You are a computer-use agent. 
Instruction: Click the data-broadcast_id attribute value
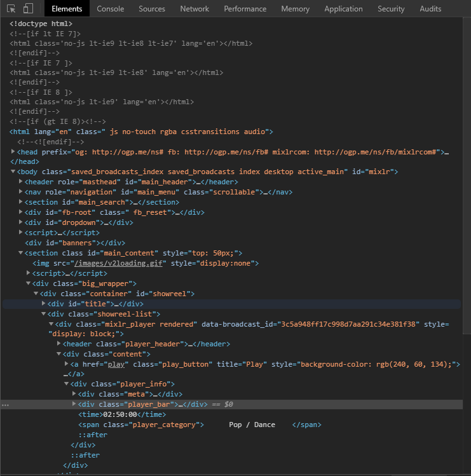pyautogui.click(x=348, y=325)
